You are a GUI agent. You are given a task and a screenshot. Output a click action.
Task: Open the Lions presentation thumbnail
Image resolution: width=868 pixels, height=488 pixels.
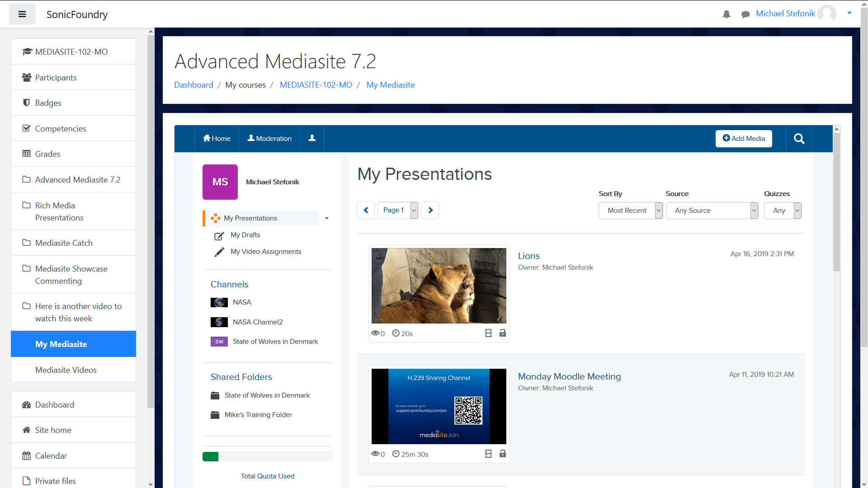click(x=439, y=286)
